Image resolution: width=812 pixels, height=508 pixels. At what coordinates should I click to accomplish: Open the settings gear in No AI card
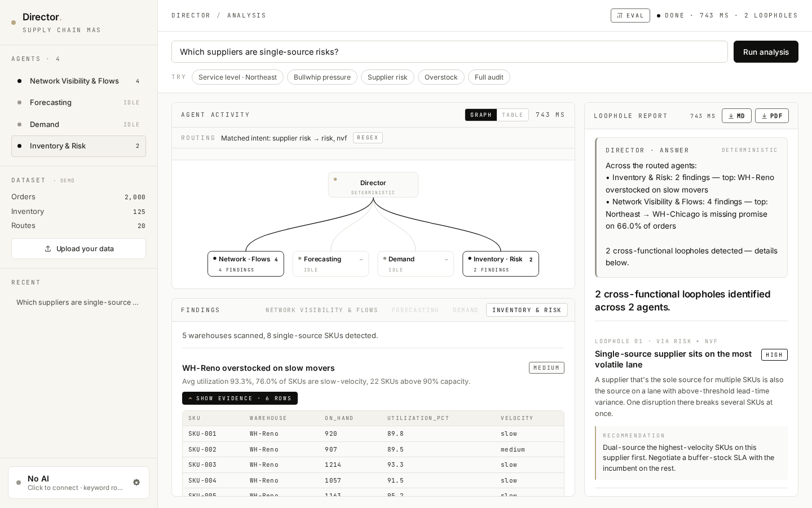click(136, 483)
